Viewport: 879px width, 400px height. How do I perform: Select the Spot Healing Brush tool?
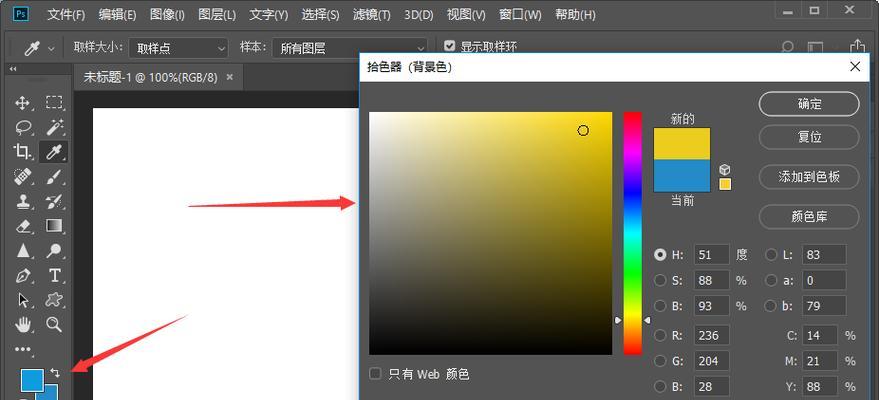22,176
